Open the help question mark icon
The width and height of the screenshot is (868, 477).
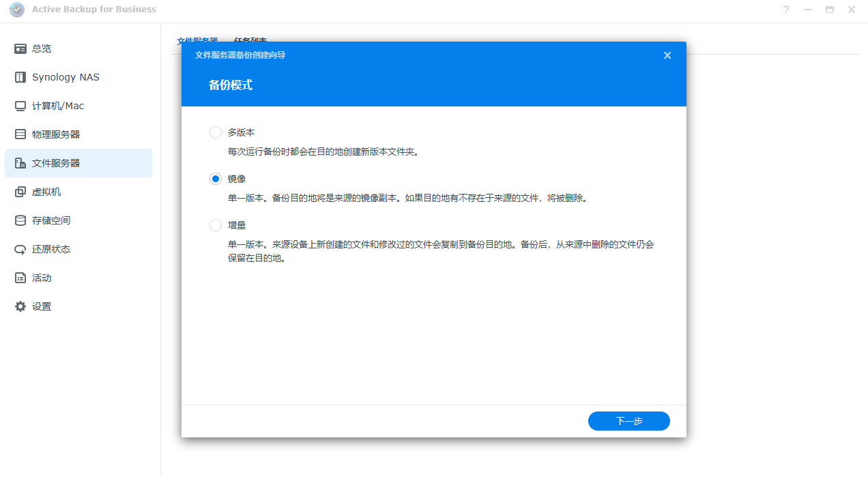pyautogui.click(x=786, y=10)
